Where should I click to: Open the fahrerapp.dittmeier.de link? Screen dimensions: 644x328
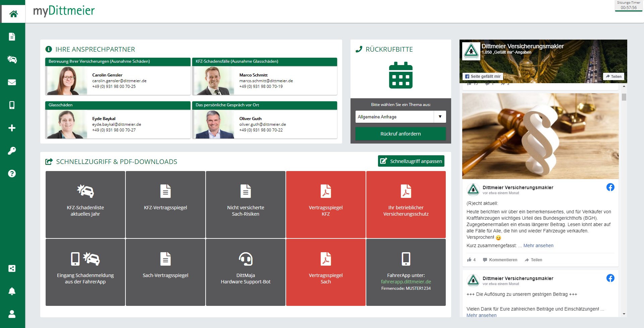406,282
